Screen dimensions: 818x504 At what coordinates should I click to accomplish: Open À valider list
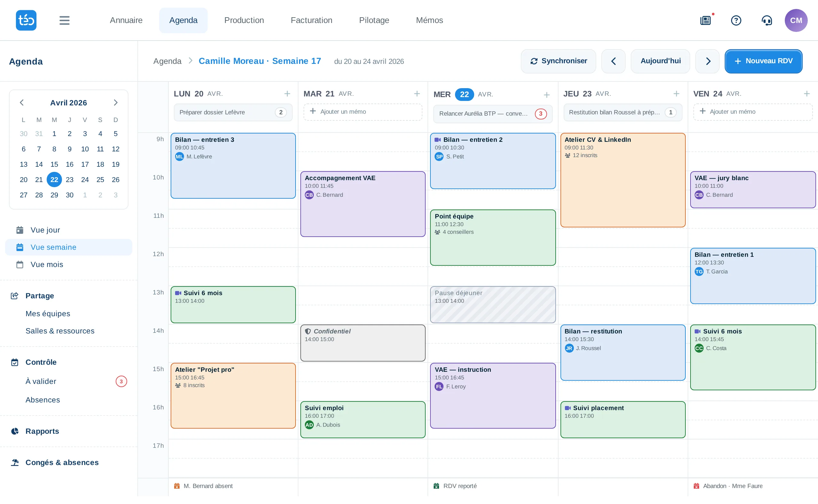click(x=69, y=381)
